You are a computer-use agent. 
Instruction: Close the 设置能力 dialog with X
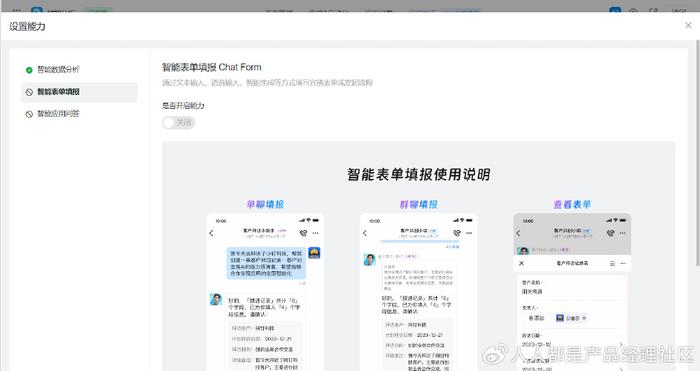pyautogui.click(x=688, y=25)
